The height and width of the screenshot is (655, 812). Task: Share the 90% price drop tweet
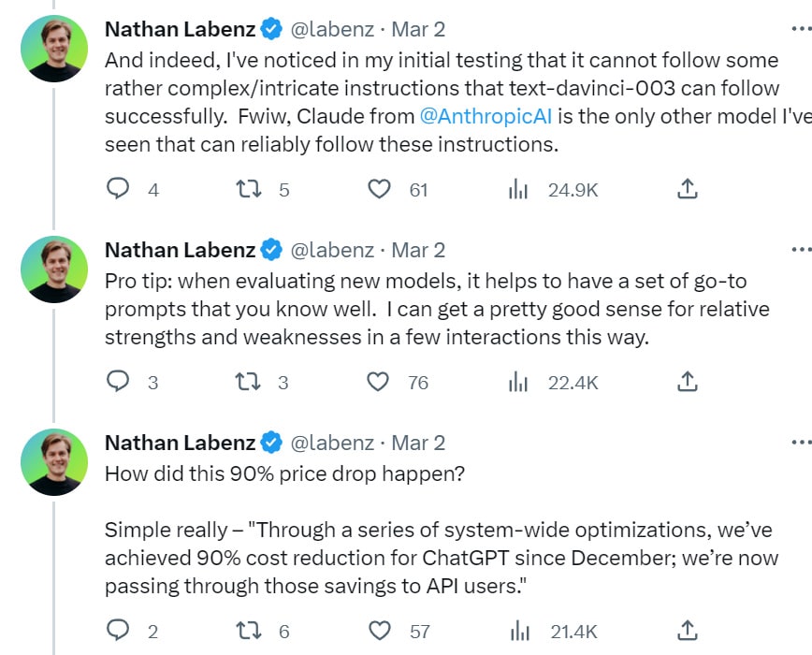687,632
